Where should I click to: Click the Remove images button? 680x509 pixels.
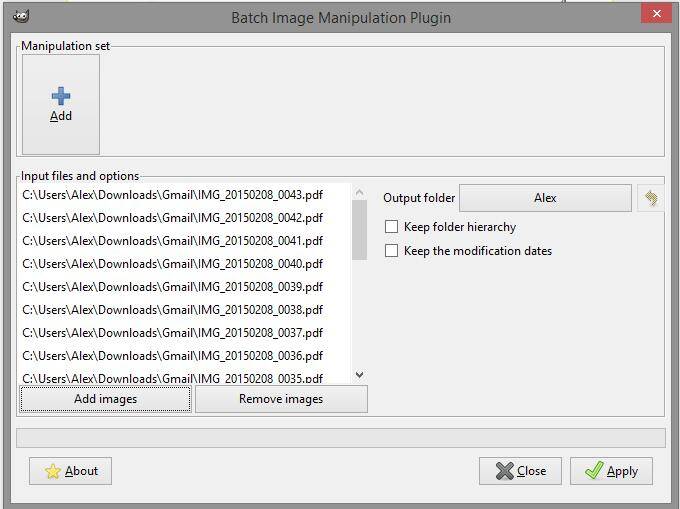point(281,399)
